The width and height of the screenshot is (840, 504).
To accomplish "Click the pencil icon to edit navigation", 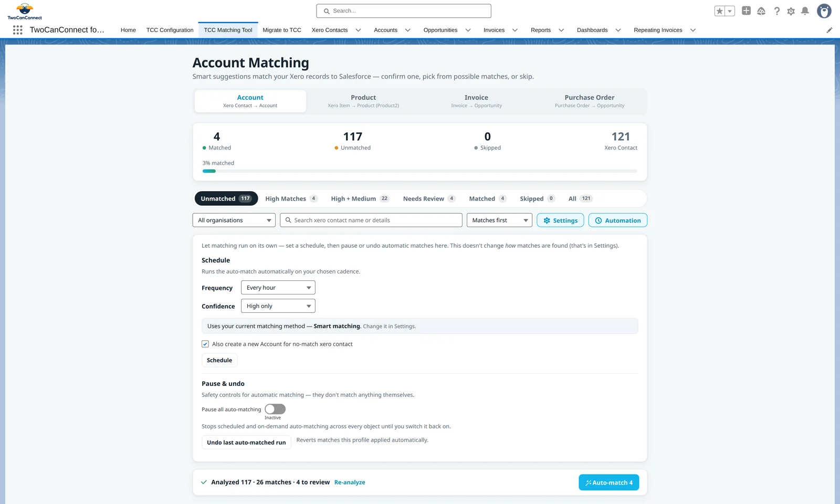I will tap(829, 30).
